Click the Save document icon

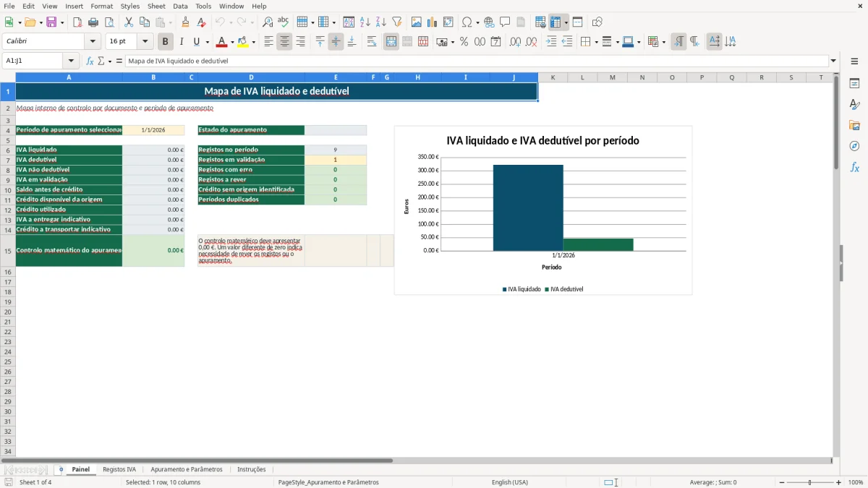pos(51,22)
